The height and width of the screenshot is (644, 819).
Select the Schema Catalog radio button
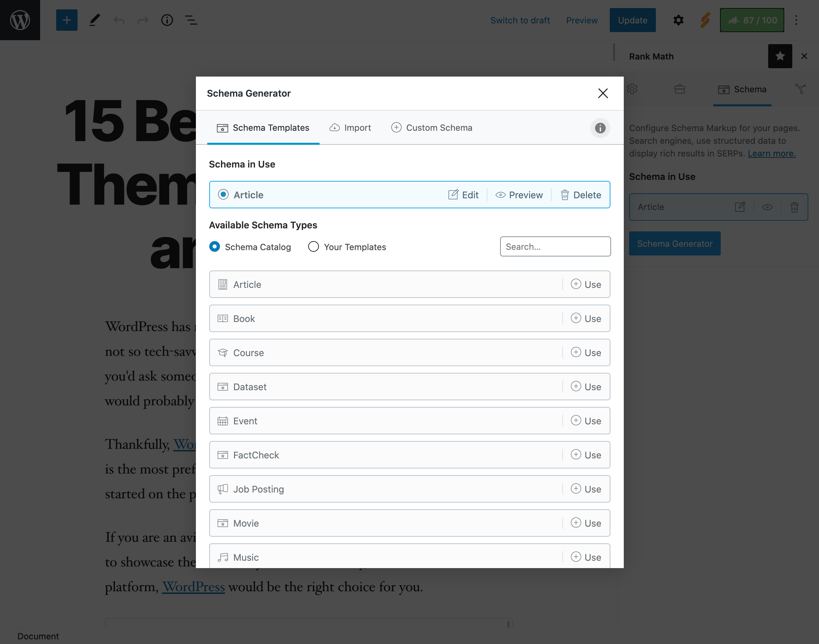215,246
